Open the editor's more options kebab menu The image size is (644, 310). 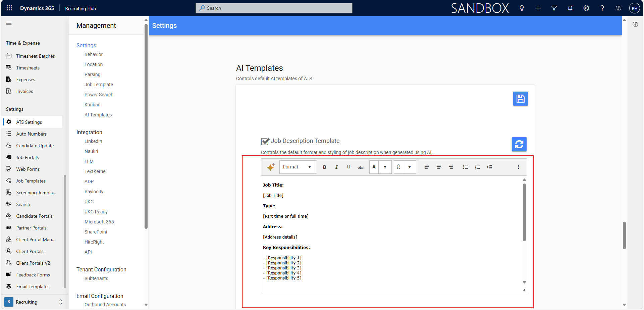(518, 167)
